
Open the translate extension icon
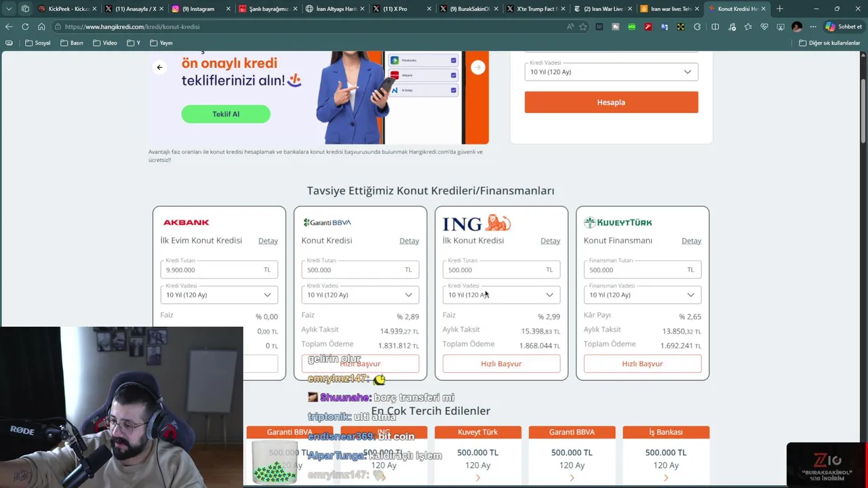pos(665,26)
